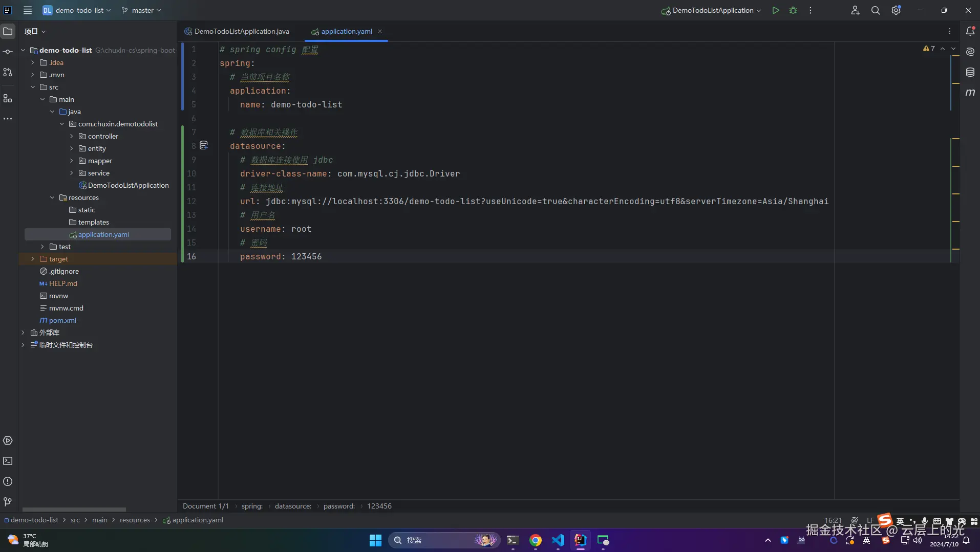
Task: Open the 项目 view dropdown
Action: [x=35, y=31]
